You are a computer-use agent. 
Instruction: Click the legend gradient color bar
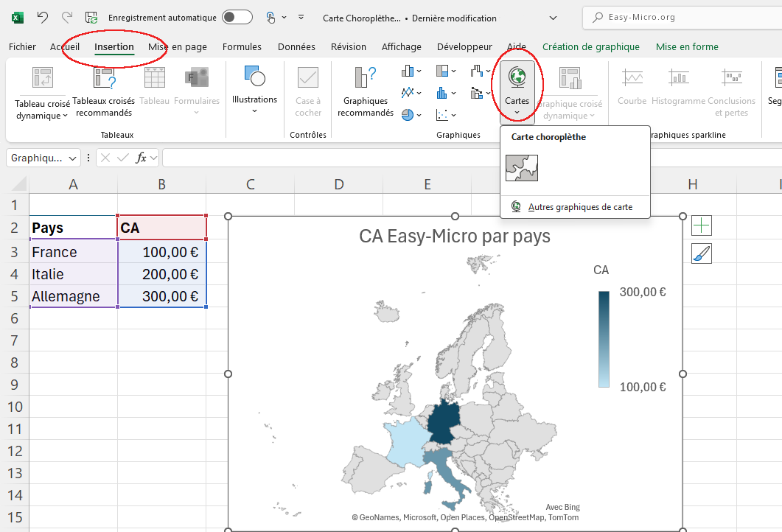point(604,340)
